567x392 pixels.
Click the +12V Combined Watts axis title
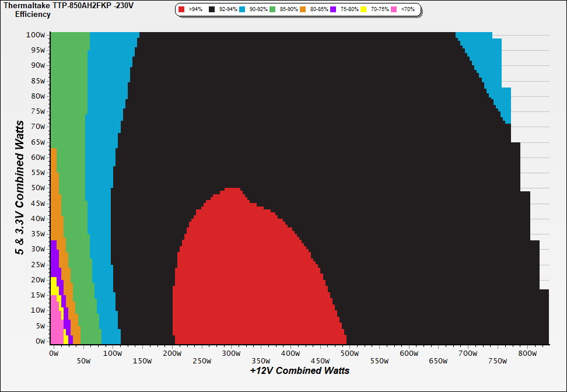(x=300, y=370)
